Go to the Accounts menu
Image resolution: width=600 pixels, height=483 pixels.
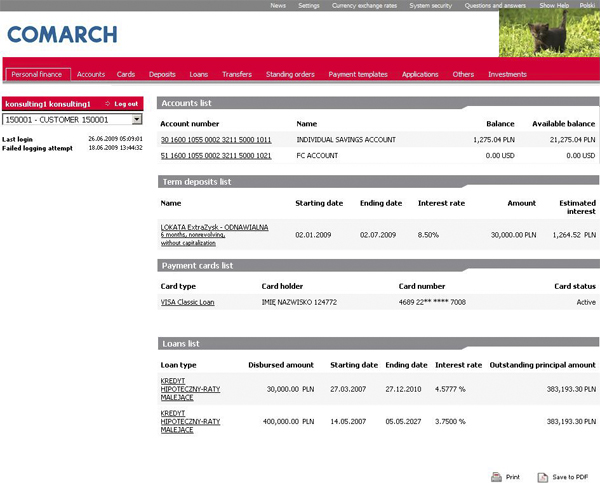(x=91, y=74)
